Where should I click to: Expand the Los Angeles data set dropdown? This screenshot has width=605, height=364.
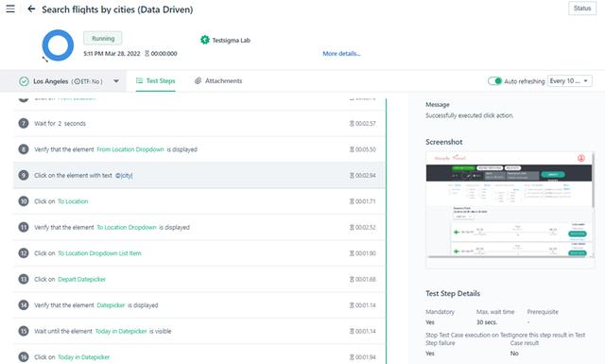tap(116, 81)
